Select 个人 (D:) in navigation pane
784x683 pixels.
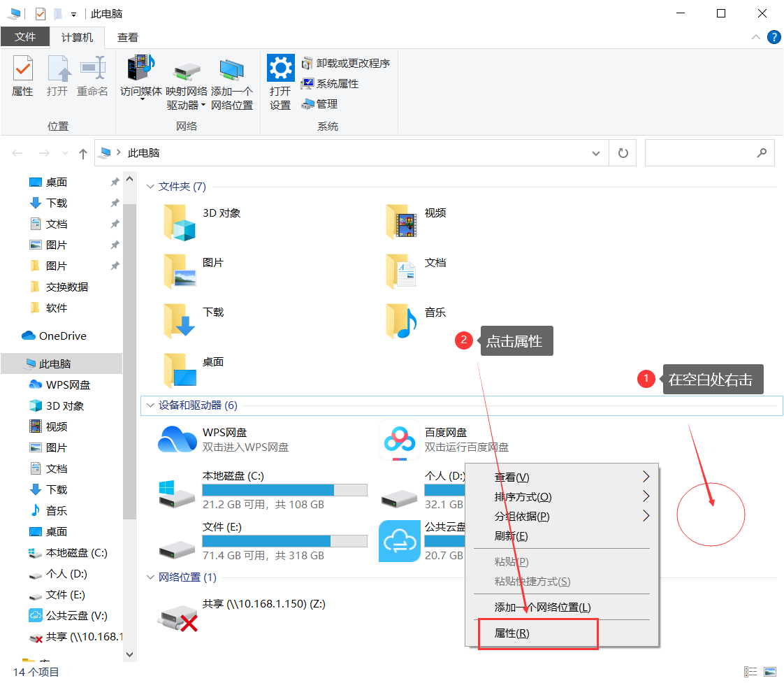[x=59, y=574]
